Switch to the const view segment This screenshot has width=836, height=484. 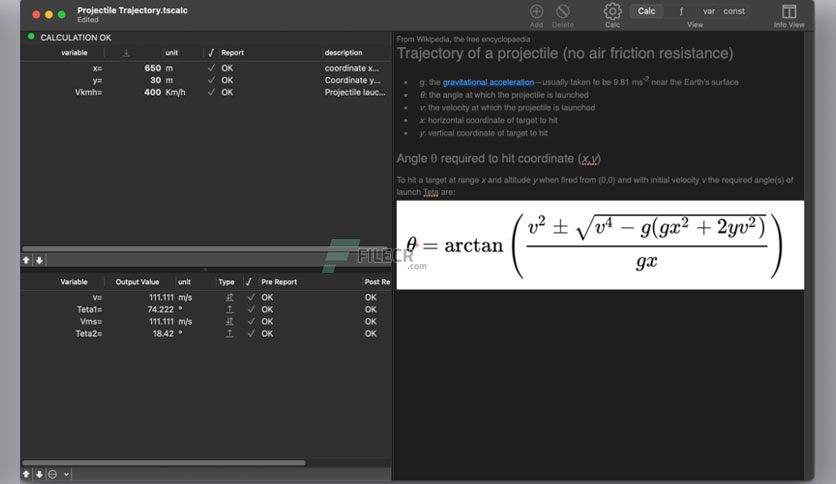point(734,11)
